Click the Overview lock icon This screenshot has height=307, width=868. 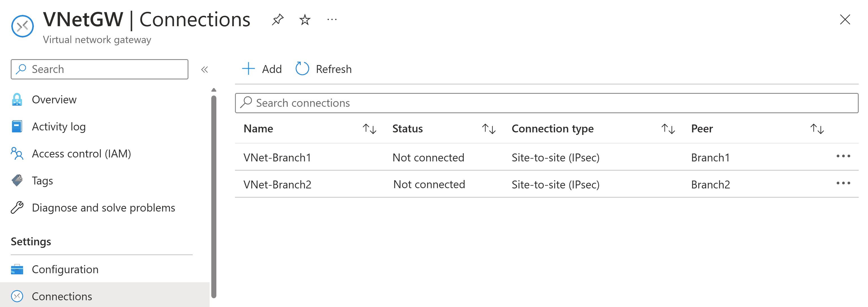[x=17, y=99]
